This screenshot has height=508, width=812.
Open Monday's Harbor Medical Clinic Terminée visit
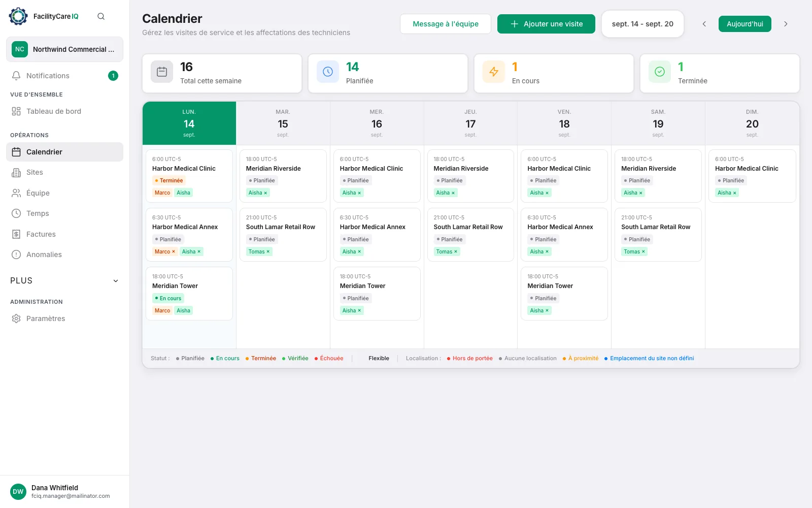pos(189,176)
